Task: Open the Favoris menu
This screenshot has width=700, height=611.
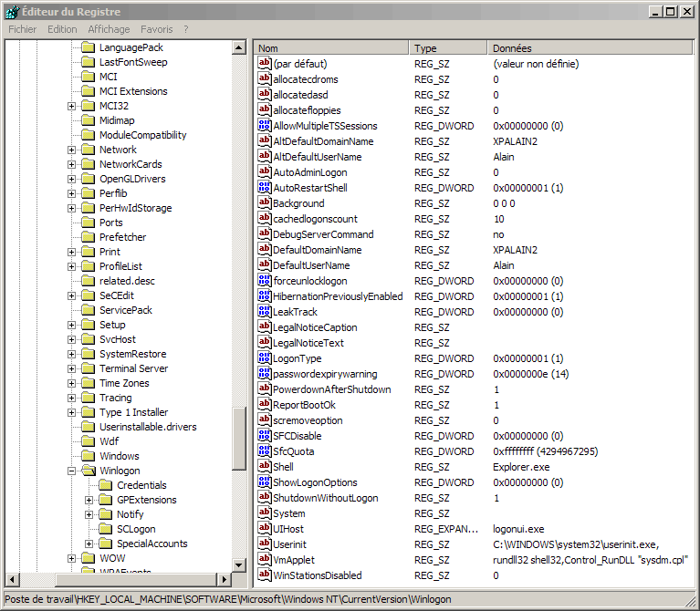Action: pos(156,29)
